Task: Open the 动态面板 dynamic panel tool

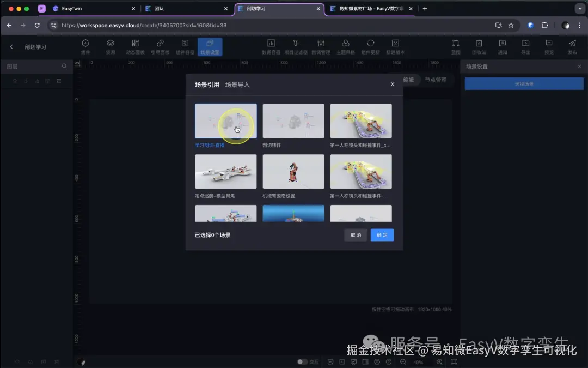Action: click(136, 46)
